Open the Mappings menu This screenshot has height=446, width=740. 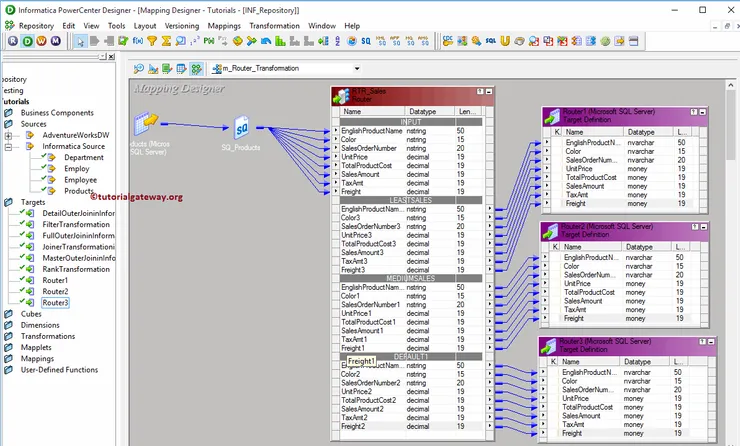click(x=223, y=25)
